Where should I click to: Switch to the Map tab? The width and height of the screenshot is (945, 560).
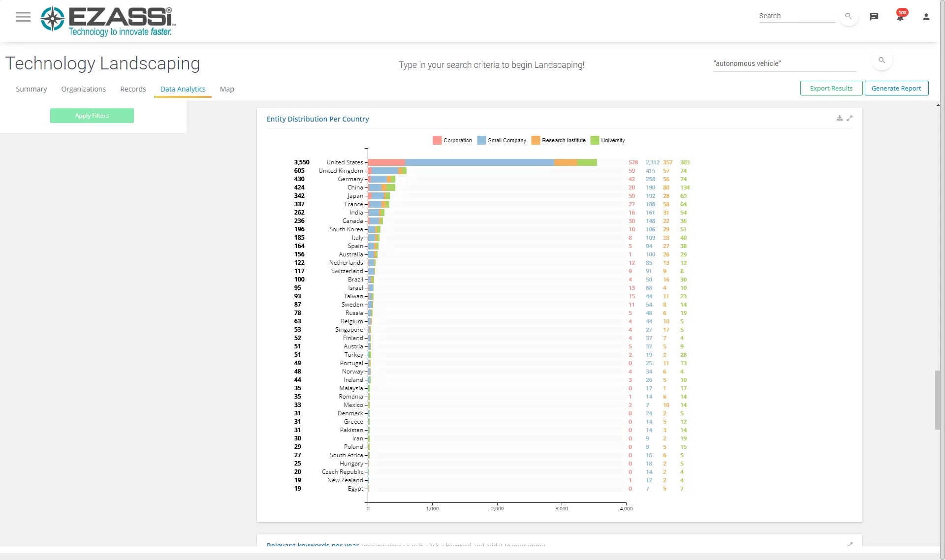point(227,89)
